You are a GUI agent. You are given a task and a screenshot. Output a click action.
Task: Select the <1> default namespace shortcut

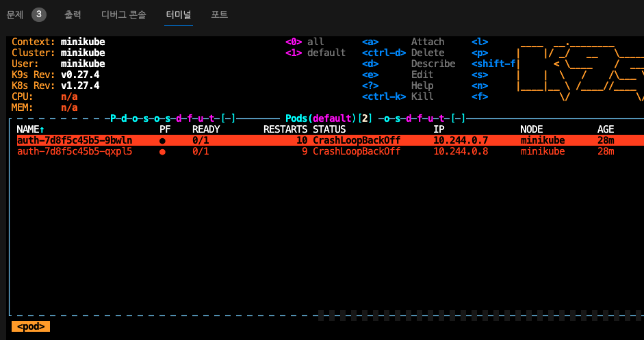pos(315,53)
